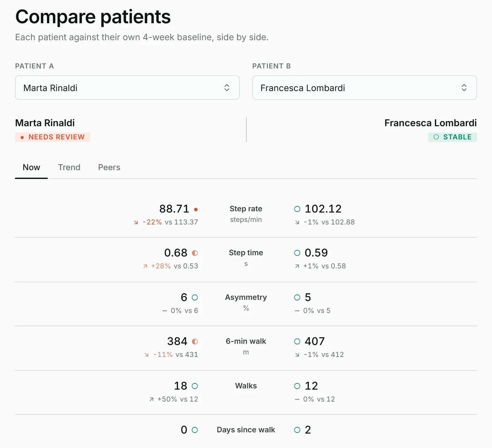Click the Walks metric label

pyautogui.click(x=246, y=386)
